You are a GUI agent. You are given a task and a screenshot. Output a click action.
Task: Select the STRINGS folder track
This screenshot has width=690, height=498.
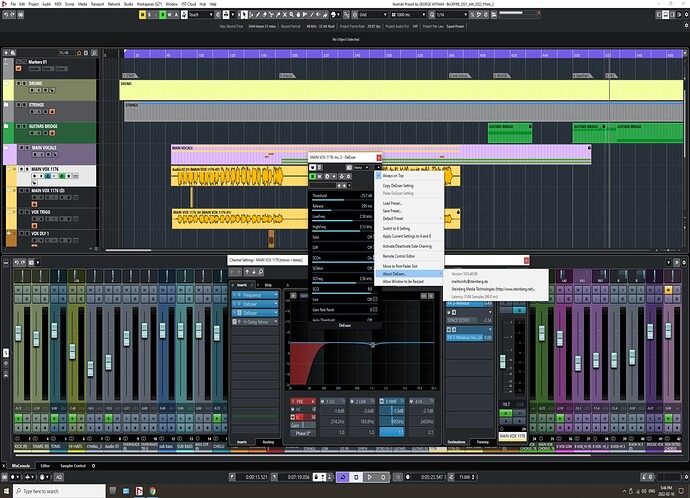coord(55,111)
